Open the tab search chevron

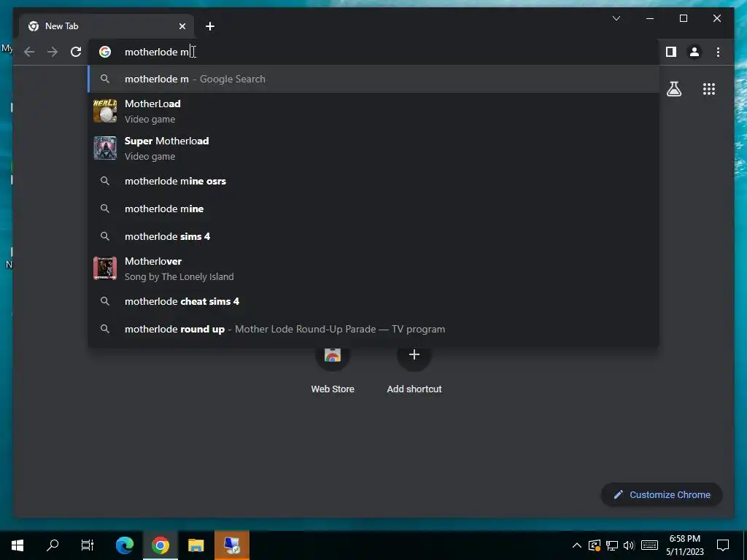pyautogui.click(x=616, y=18)
